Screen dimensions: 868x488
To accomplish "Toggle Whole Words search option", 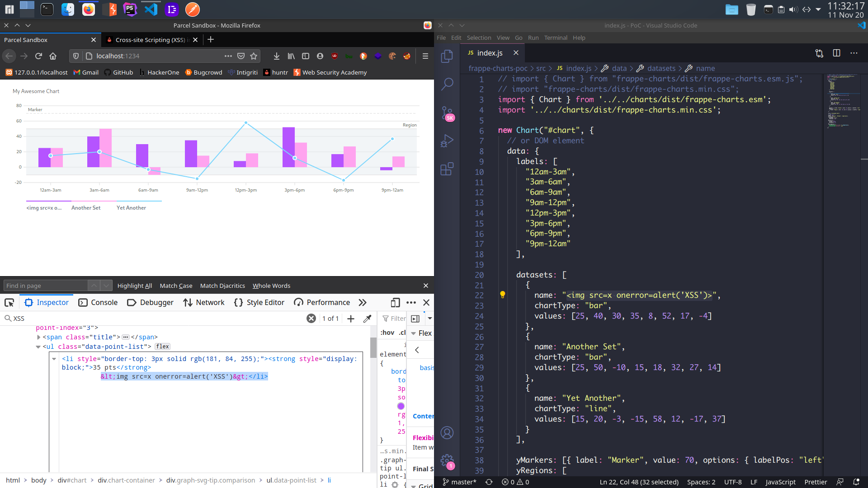I will click(x=271, y=286).
